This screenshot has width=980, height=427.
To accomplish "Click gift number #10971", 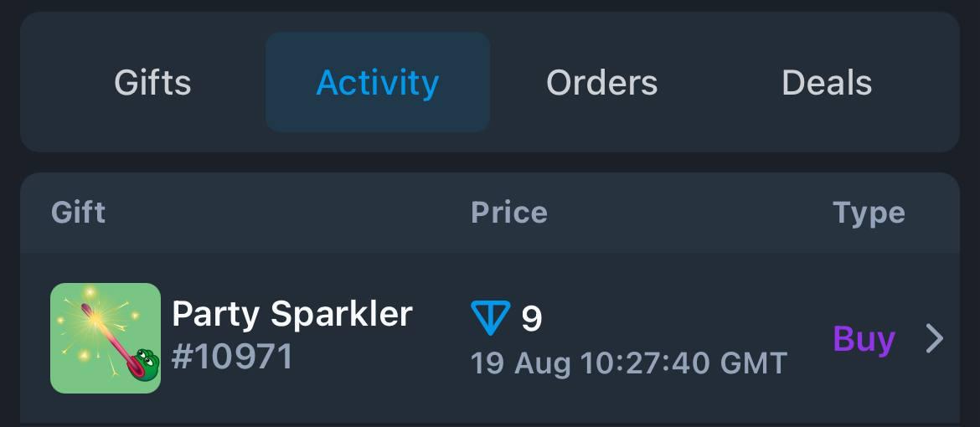I will pos(233,358).
